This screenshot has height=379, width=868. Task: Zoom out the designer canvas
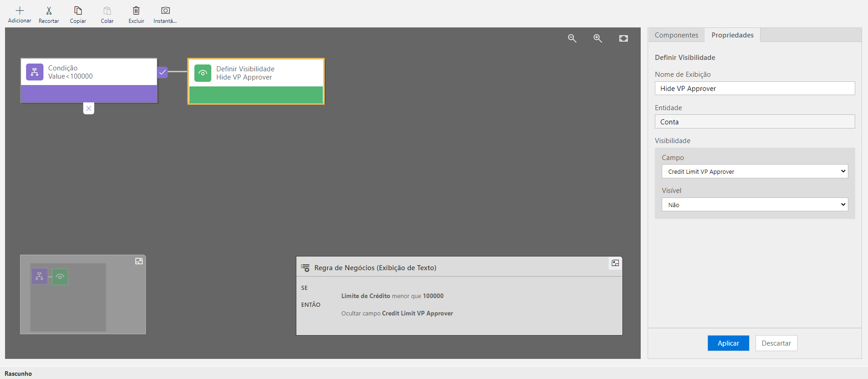(x=572, y=38)
